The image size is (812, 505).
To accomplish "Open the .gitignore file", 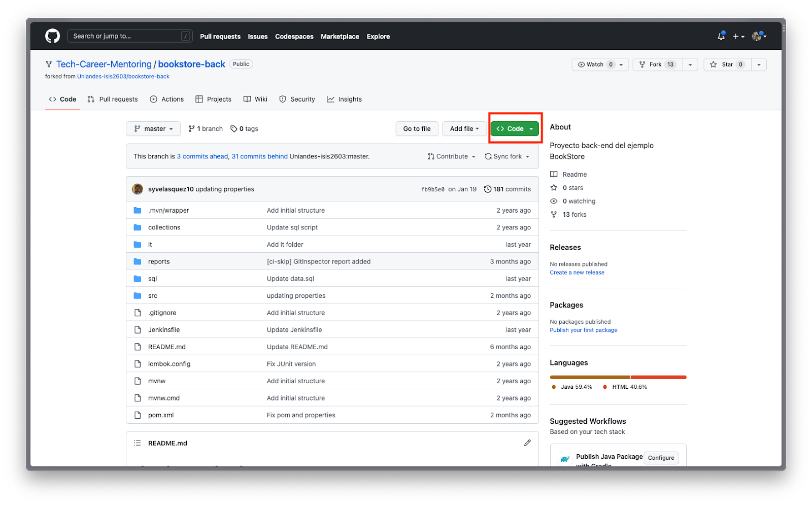I will (x=162, y=313).
